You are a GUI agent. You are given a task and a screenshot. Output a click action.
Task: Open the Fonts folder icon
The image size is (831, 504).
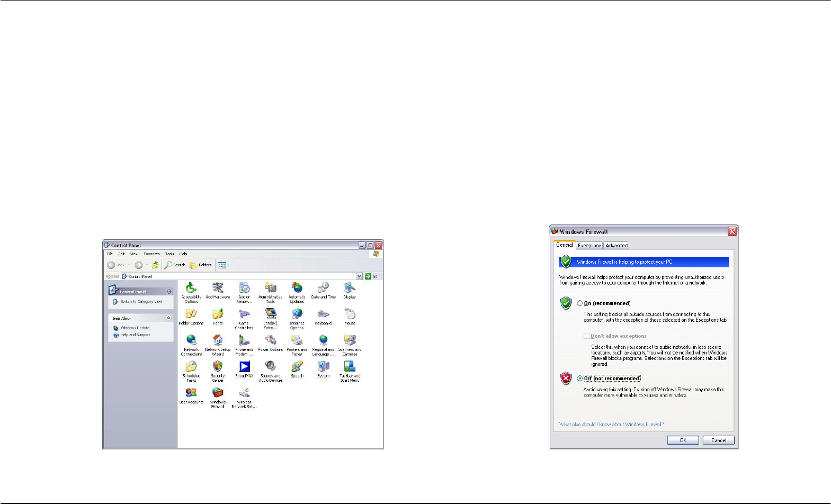coord(218,317)
